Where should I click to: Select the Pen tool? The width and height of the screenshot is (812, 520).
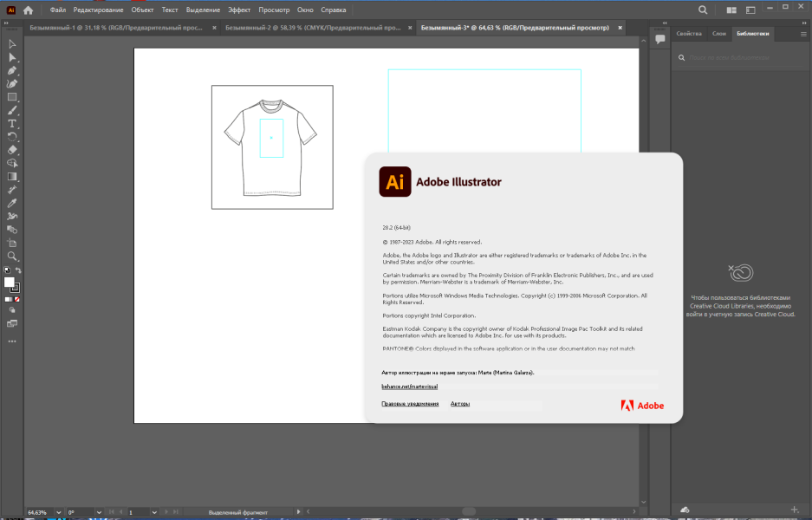(12, 70)
